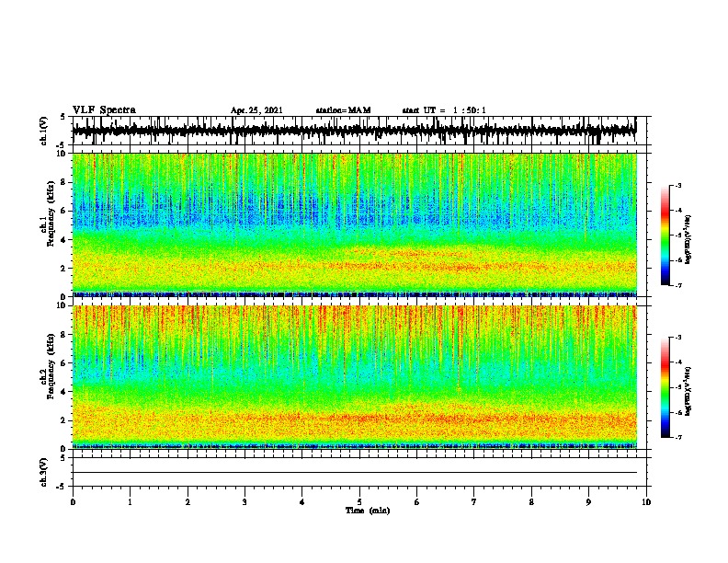This screenshot has width=728, height=563.
Task: Click the ch.2 spectrogram color scale bar
Action: (x=665, y=387)
